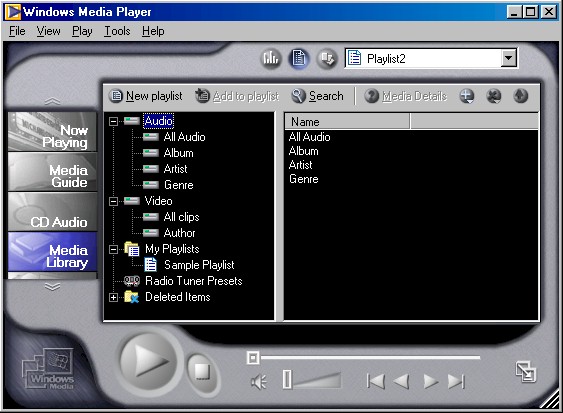Open the Playlist2 dropdown list
563x413 pixels.
coord(509,58)
